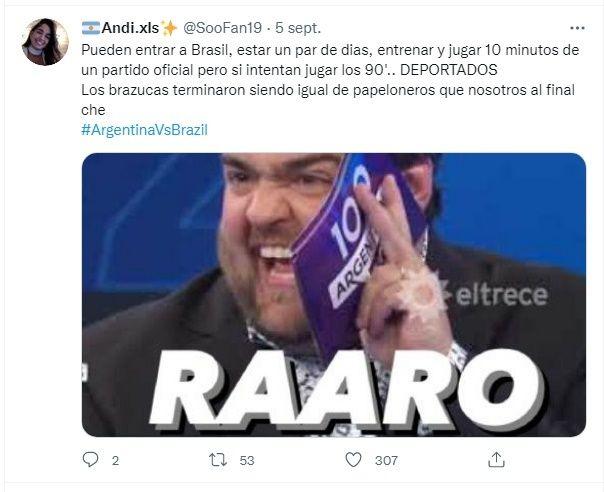
Task: Open the author's round profile picture
Action: pos(45,42)
